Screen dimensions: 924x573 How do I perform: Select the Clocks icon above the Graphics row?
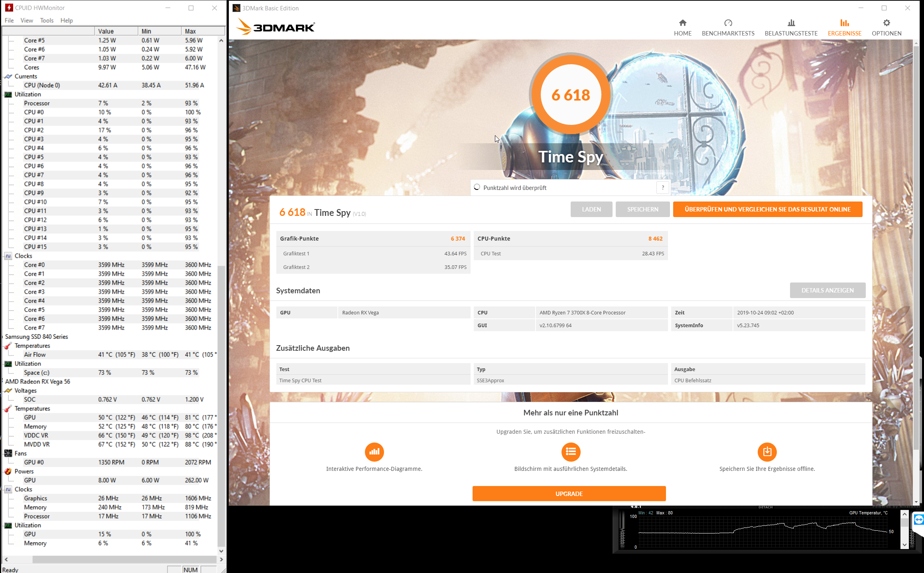click(x=8, y=489)
